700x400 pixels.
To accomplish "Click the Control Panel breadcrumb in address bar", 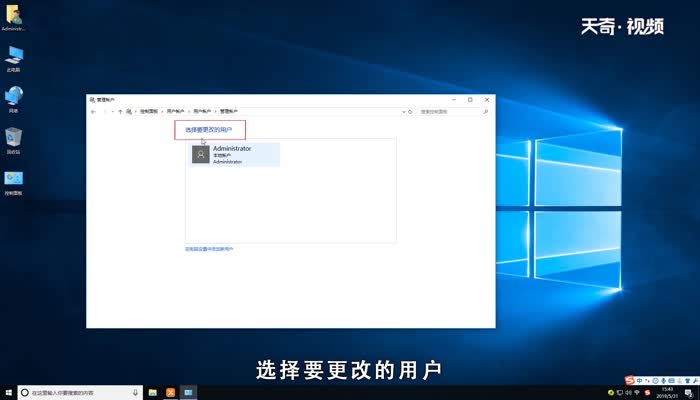I will [x=149, y=112].
